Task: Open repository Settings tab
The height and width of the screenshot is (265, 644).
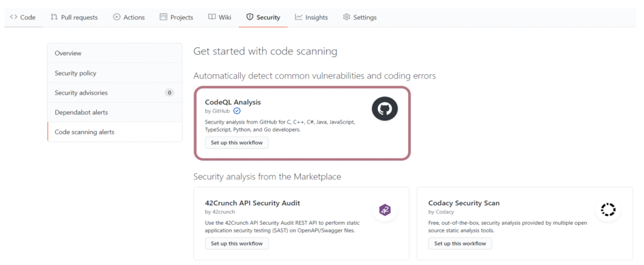Action: 360,17
